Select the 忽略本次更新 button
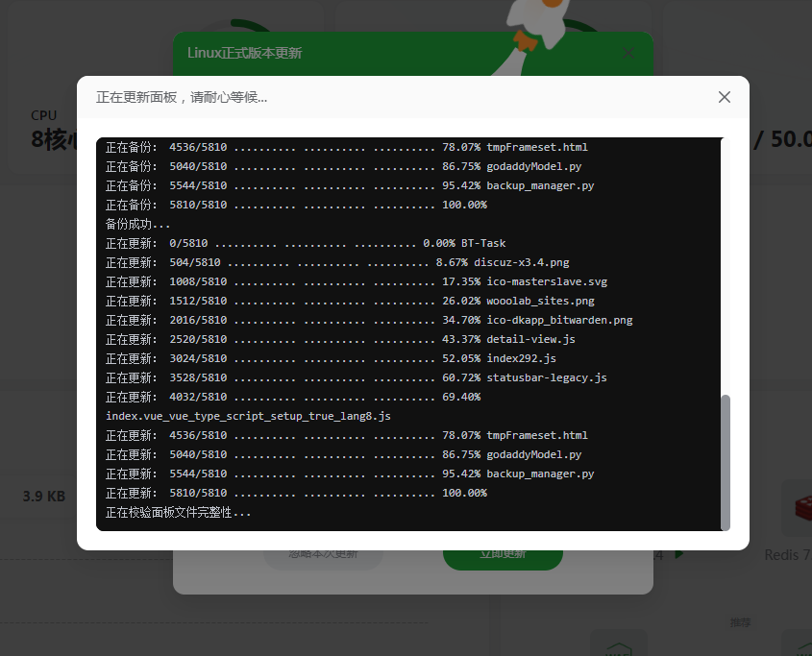812x656 pixels. pos(322,554)
